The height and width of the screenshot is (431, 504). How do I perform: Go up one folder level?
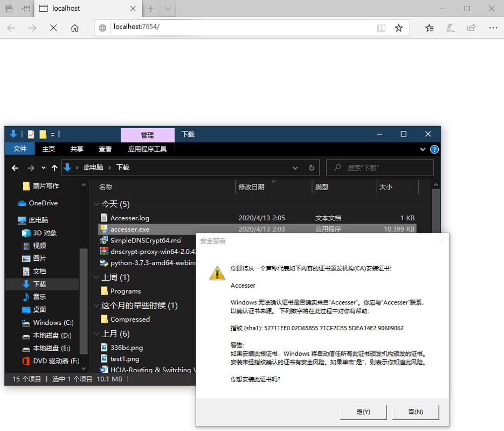pyautogui.click(x=54, y=168)
